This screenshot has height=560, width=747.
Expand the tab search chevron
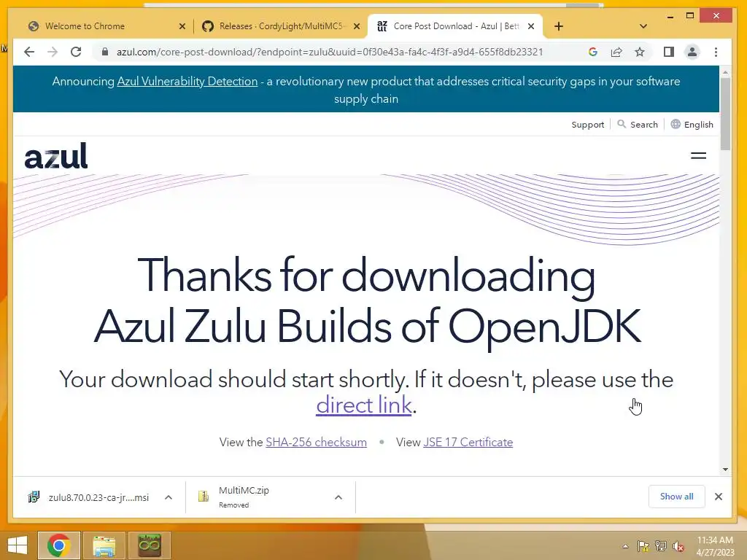pyautogui.click(x=643, y=26)
